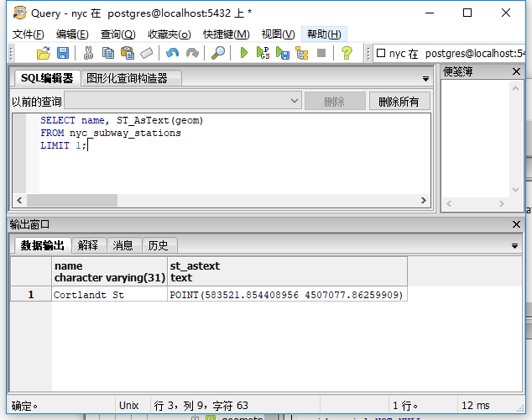Click the SELECT keyword in the editor
The height and width of the screenshot is (420, 532).
pos(58,120)
